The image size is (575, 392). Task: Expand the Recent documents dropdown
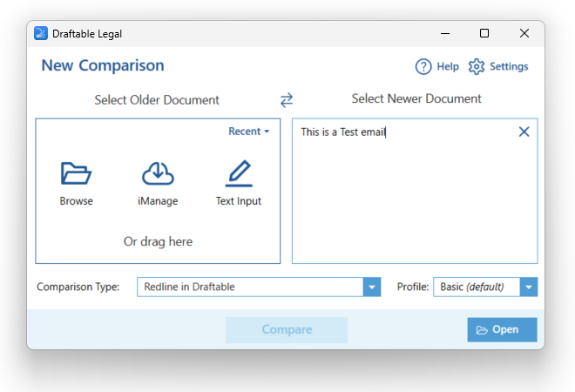point(248,132)
